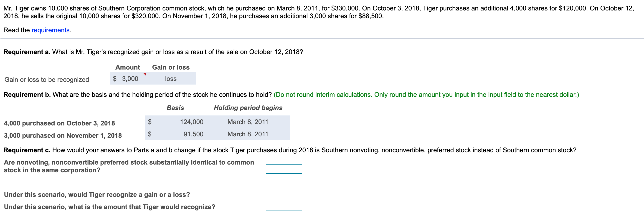Click the amount Tiger would recognize box
Viewport: 644px width, 220px height.
tap(284, 205)
